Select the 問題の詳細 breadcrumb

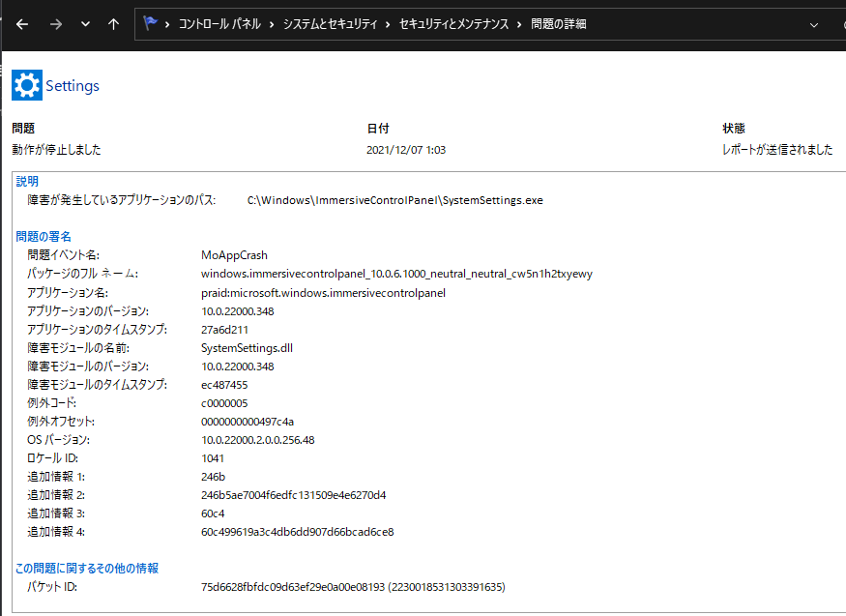pos(559,24)
